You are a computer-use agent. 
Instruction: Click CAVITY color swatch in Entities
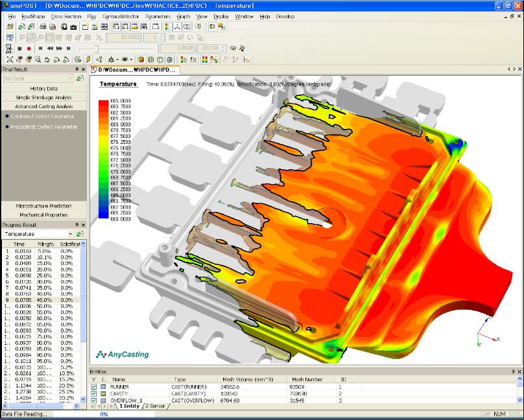click(104, 393)
